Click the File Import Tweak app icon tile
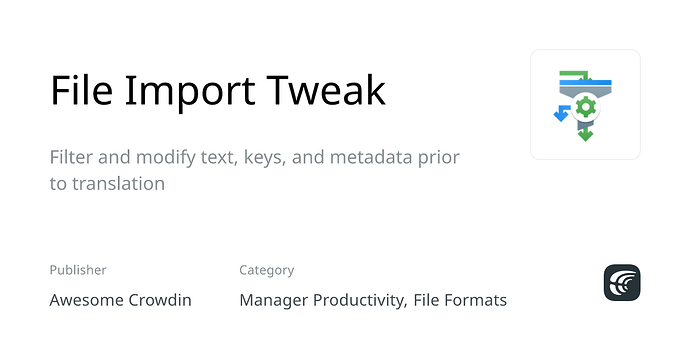This screenshot has width=690, height=362. (x=585, y=104)
